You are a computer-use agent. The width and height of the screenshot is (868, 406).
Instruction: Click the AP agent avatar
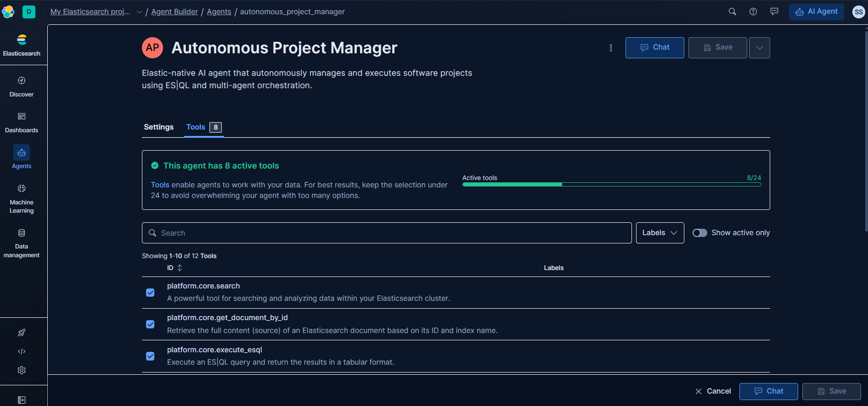152,48
